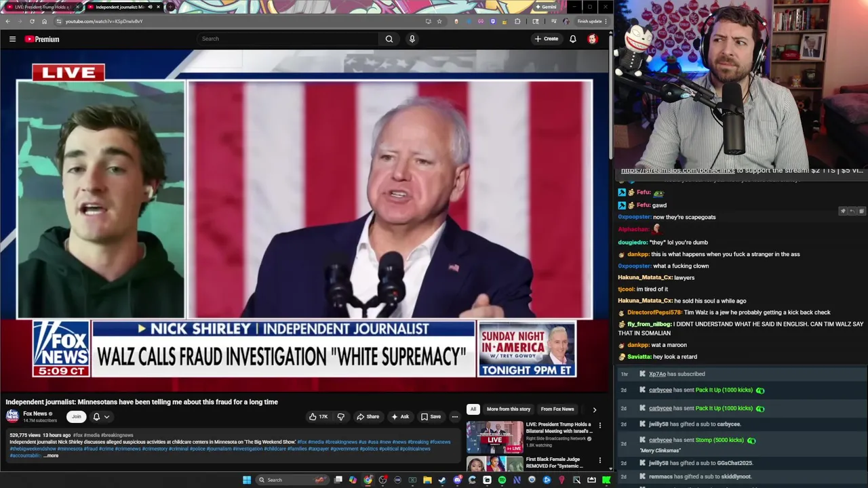Open the YouTube account avatar menu
The width and height of the screenshot is (868, 488).
point(593,39)
